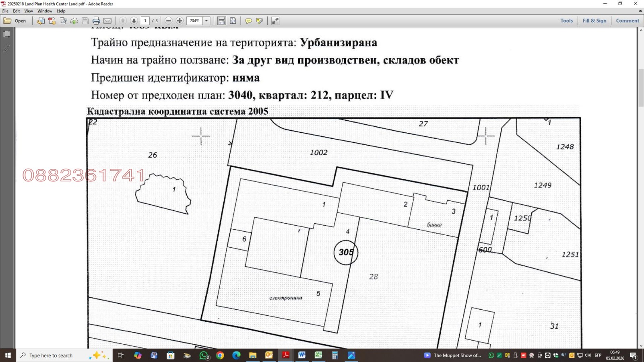Open Microsoft Edge from taskbar

[x=236, y=355]
